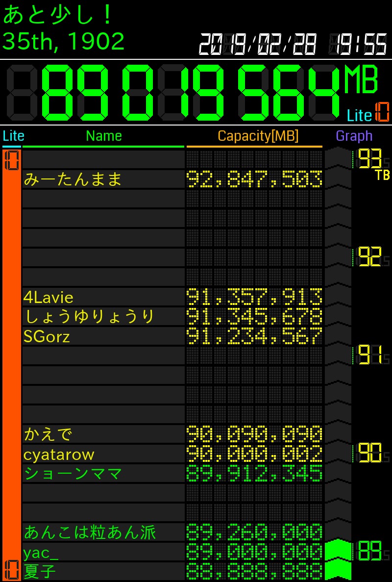The height and width of the screenshot is (582, 392).
Task: Select the name SGorz
Action: tap(47, 337)
